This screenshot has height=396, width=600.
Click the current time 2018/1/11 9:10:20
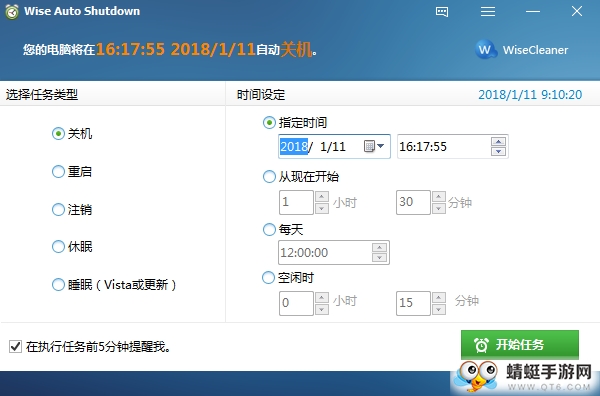pyautogui.click(x=530, y=95)
